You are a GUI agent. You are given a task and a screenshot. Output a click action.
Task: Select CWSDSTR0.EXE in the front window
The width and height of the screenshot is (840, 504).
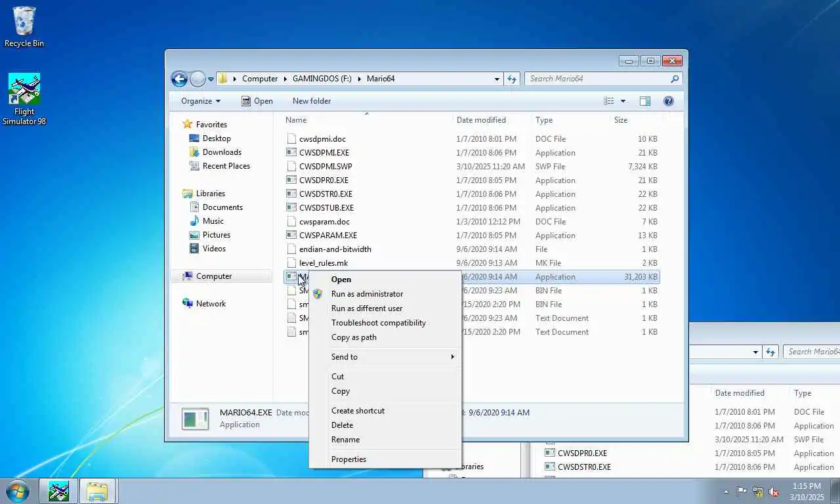(325, 194)
